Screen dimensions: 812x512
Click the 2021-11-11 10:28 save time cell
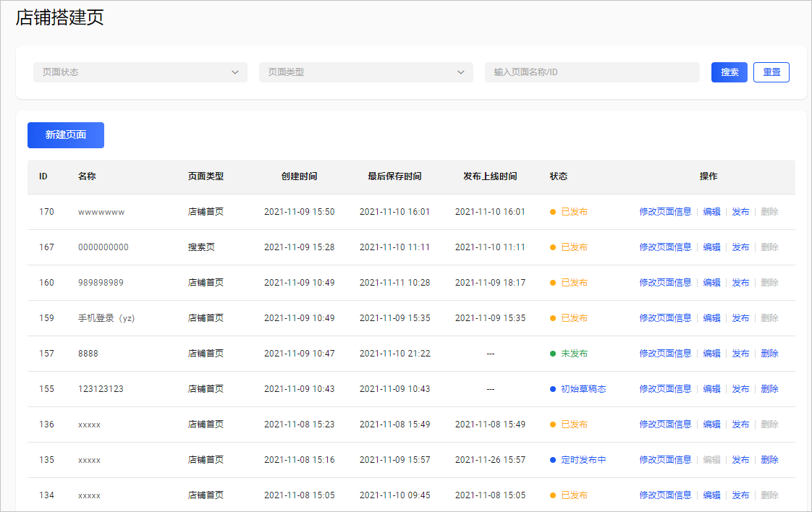(x=394, y=283)
